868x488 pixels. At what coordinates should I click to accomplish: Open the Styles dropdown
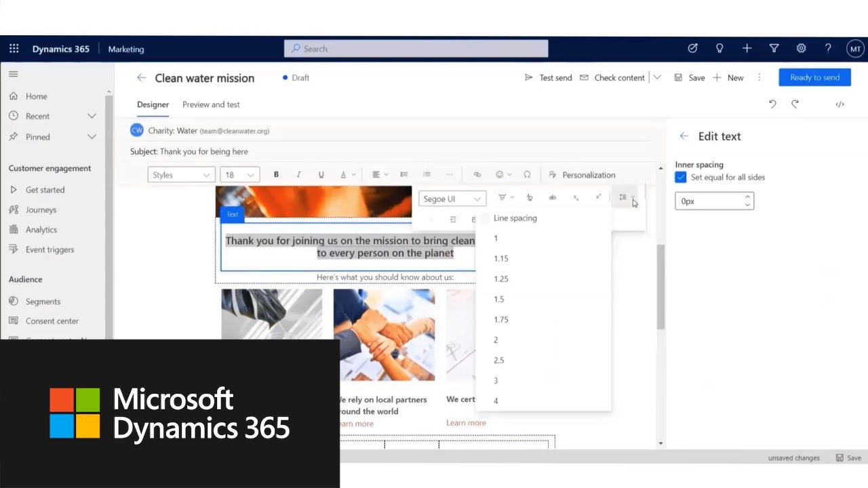181,175
